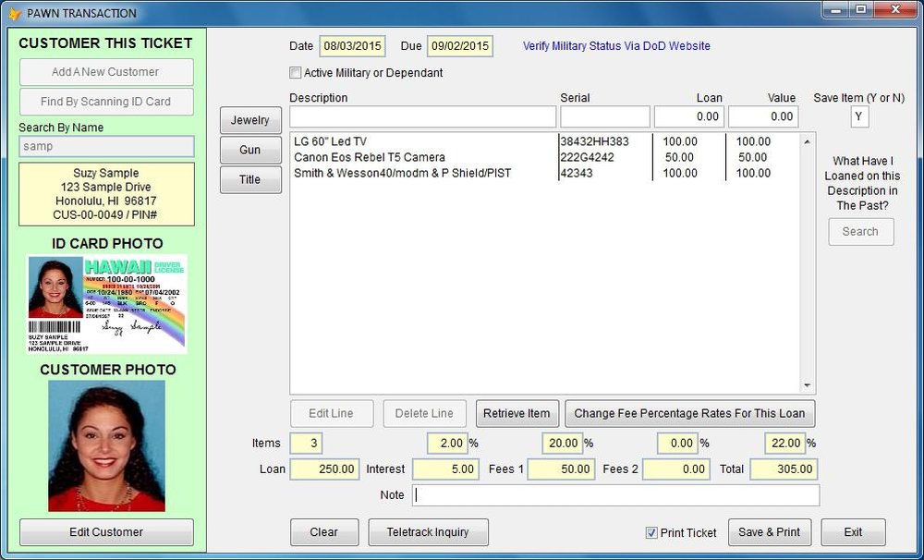Click the Hawaii ID card photo thumbnail
The width and height of the screenshot is (924, 560).
(106, 304)
